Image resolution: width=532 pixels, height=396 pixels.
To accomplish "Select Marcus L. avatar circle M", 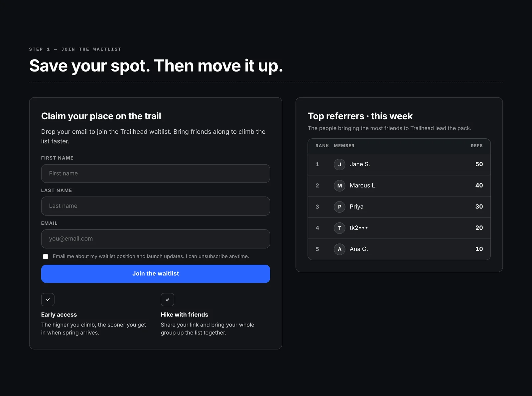I will click(x=339, y=186).
